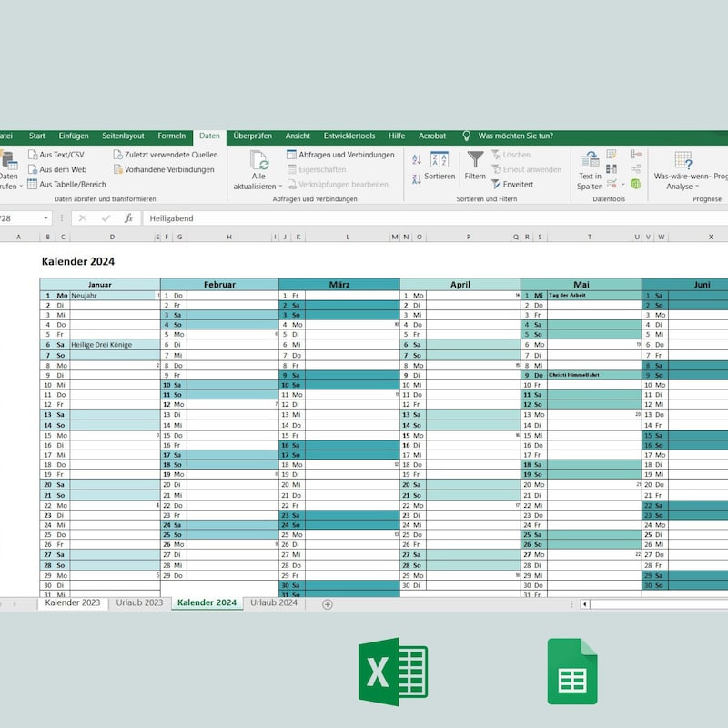Sort descending with the Z-A icon
Viewport: 728px width, 728px height.
click(x=417, y=178)
